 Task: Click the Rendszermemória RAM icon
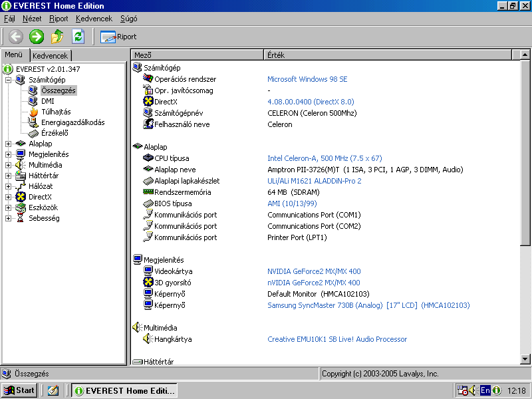pyautogui.click(x=148, y=192)
